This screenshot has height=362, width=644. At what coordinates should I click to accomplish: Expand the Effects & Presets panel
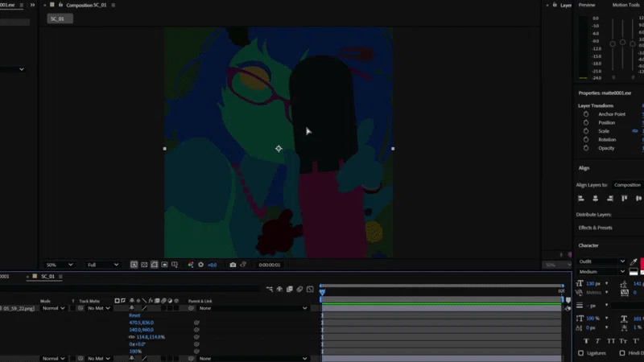pos(595,228)
